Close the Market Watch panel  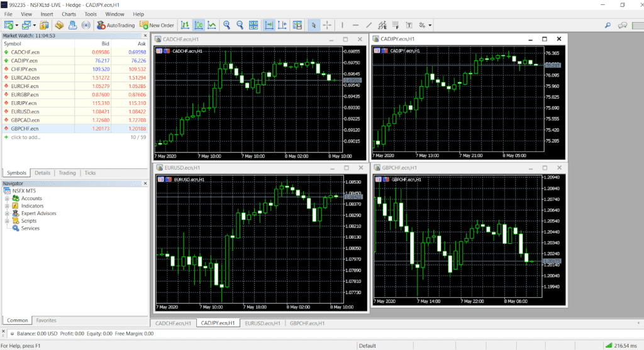(145, 36)
